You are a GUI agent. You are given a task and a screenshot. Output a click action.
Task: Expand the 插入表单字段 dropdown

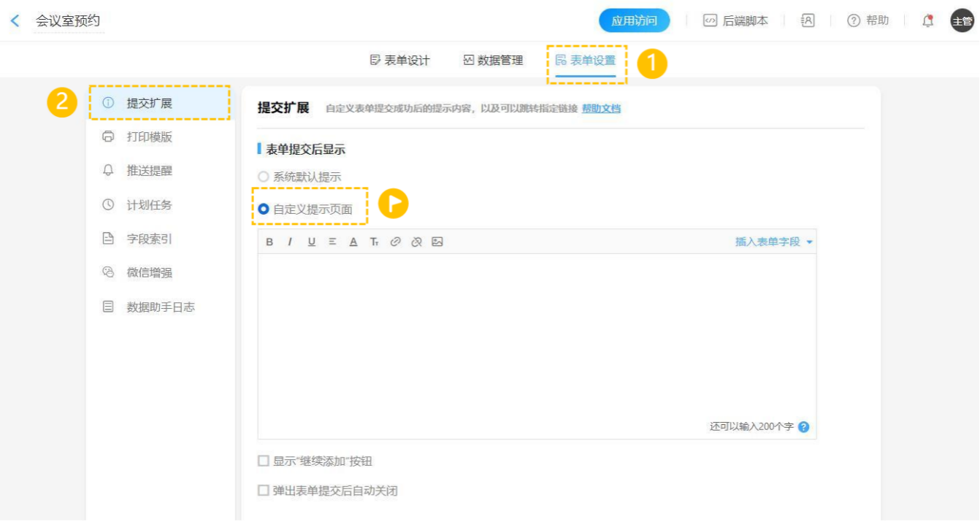[x=773, y=242]
